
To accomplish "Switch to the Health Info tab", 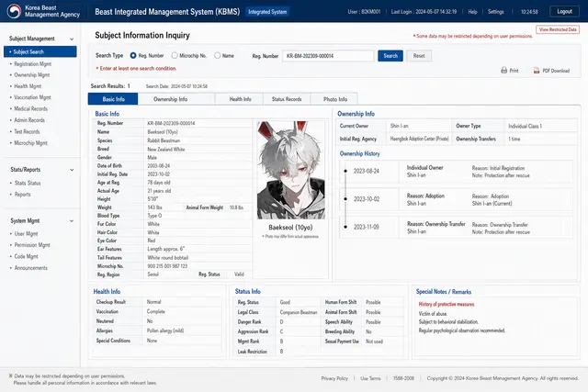I will [x=239, y=99].
